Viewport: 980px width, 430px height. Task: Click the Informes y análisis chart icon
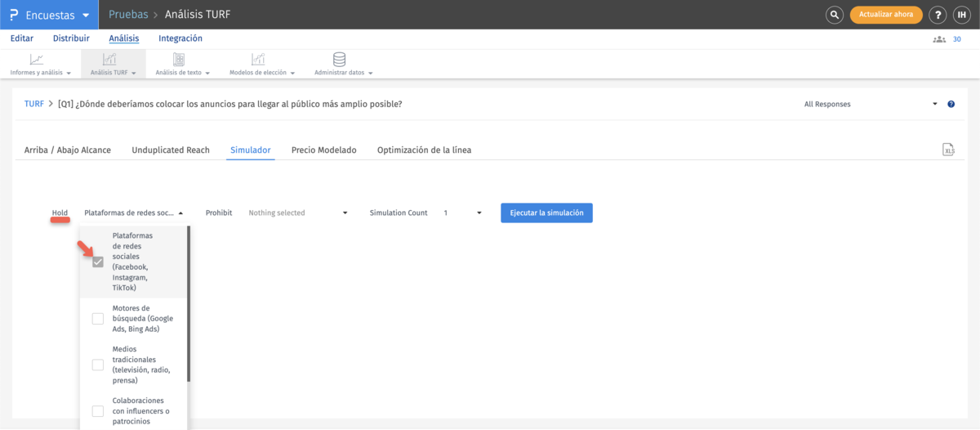37,60
